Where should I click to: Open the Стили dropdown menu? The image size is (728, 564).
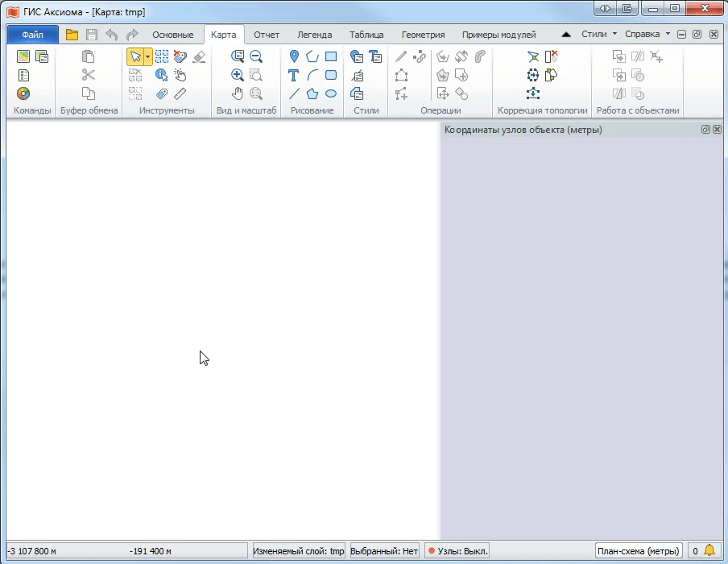pyautogui.click(x=599, y=35)
